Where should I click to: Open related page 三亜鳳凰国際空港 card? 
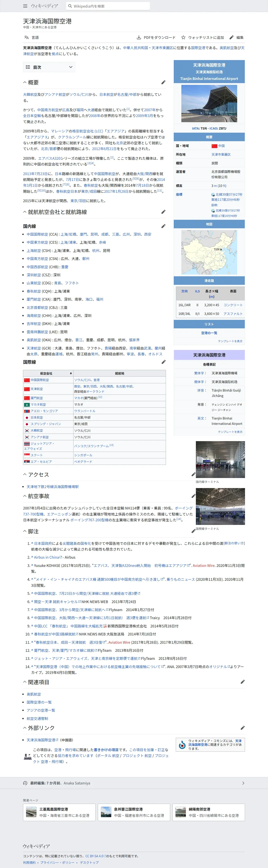[59, 812]
